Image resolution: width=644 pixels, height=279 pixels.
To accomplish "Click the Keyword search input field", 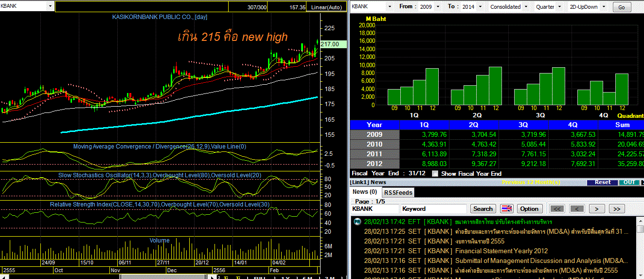I will point(434,209).
